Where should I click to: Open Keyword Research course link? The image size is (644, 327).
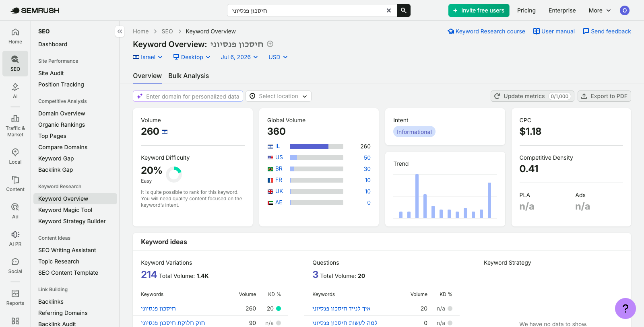[486, 31]
